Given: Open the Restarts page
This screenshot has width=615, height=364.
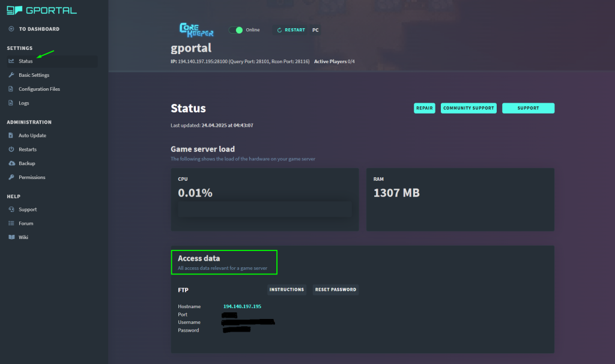Looking at the screenshot, I should coord(28,149).
